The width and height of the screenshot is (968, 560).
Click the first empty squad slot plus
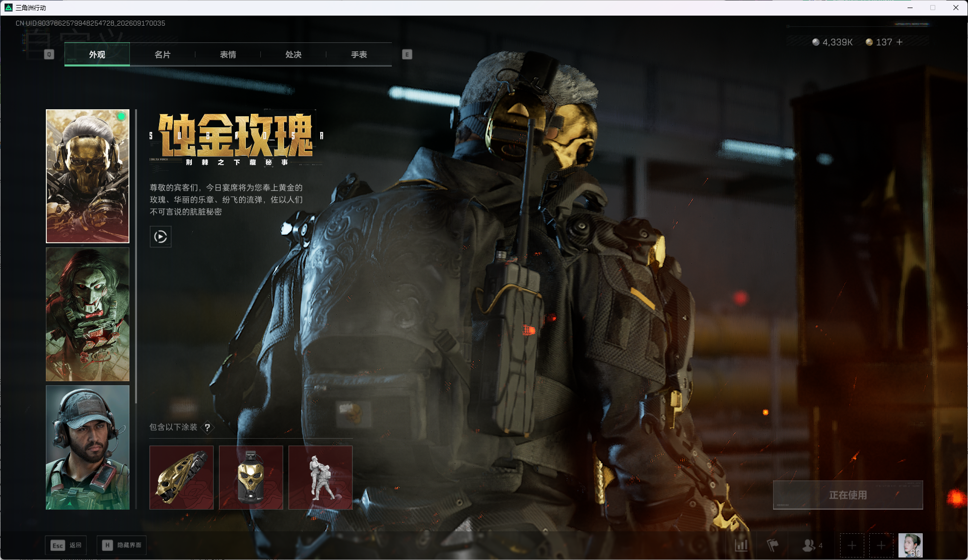[x=852, y=545]
